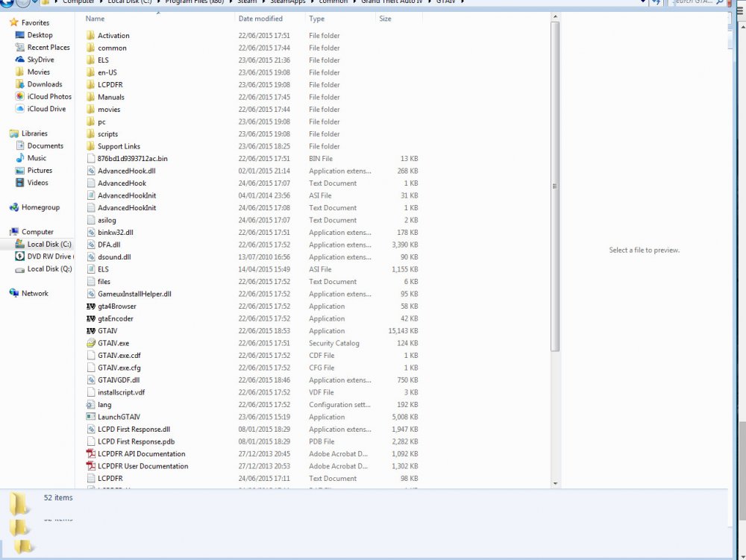The width and height of the screenshot is (746, 560).
Task: Select DVD RW Drive in sidebar
Action: 49,257
